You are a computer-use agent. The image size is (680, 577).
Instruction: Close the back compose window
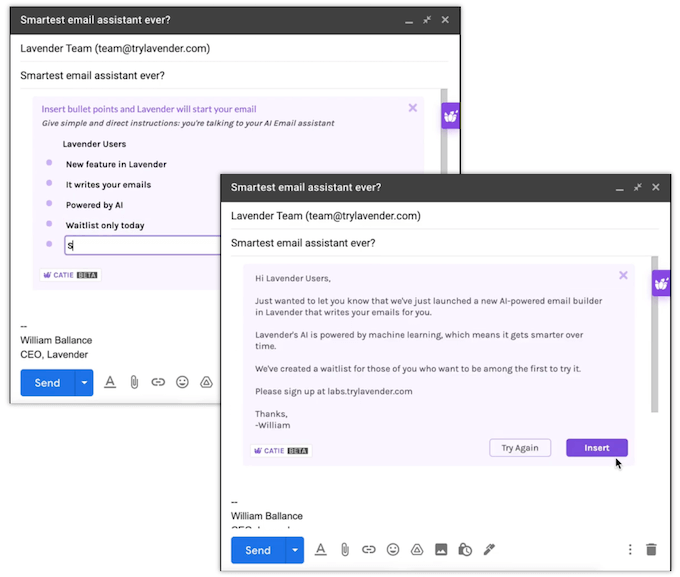click(445, 20)
